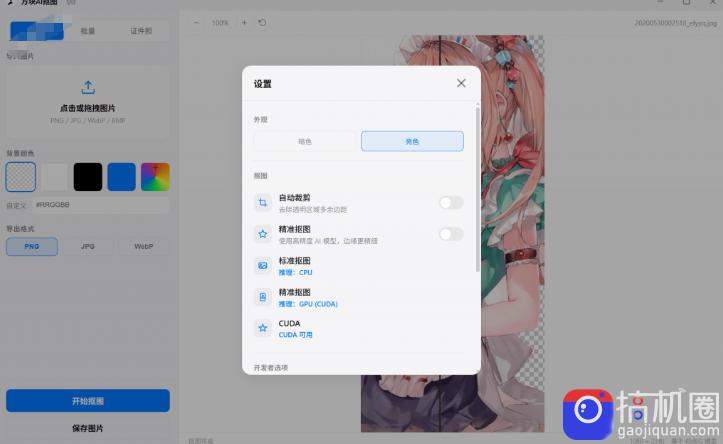Open the rainbow custom color picker swatch
Image resolution: width=723 pixels, height=444 pixels.
(155, 177)
